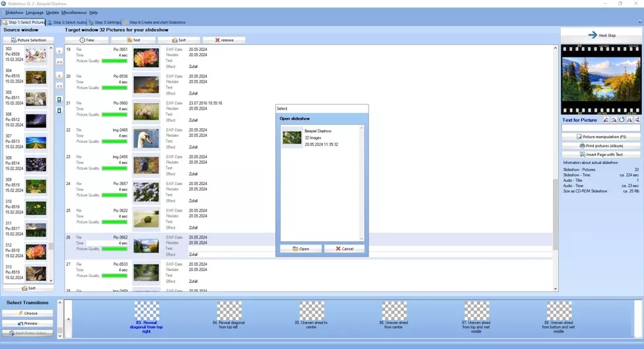Viewport: 644px width, 349px height.
Task: Add selected picture with single right arrow
Action: [59, 50]
